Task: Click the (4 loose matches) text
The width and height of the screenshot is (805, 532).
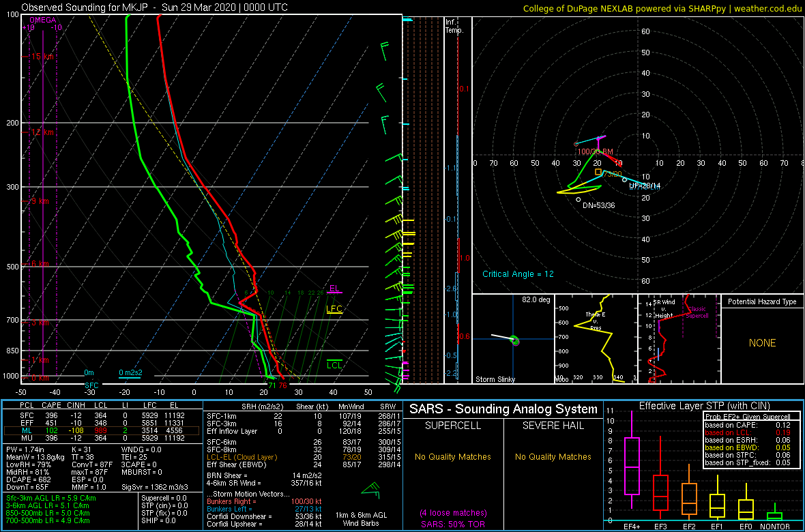Action: pyautogui.click(x=454, y=512)
